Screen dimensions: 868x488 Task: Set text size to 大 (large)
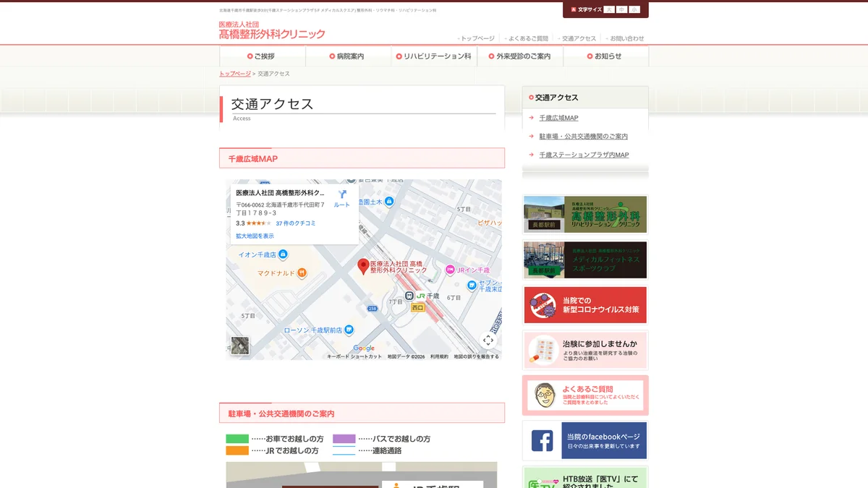pyautogui.click(x=609, y=9)
